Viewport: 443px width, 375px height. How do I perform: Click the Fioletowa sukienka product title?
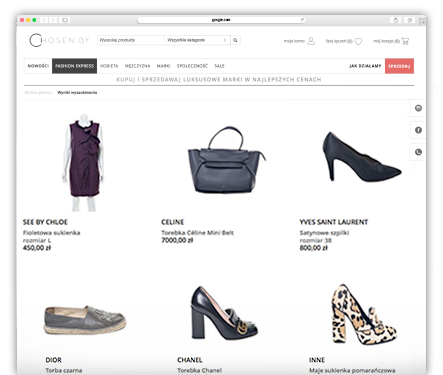pos(52,233)
